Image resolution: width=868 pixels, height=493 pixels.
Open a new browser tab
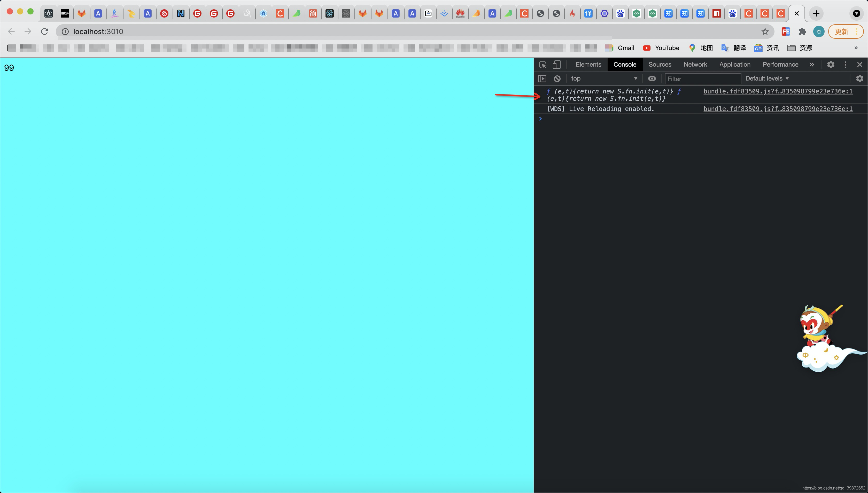tap(816, 13)
